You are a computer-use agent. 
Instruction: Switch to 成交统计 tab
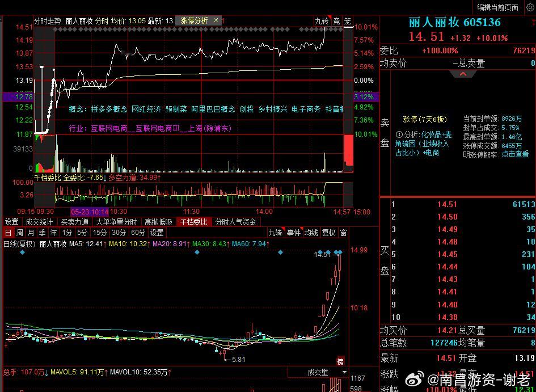pos(39,222)
